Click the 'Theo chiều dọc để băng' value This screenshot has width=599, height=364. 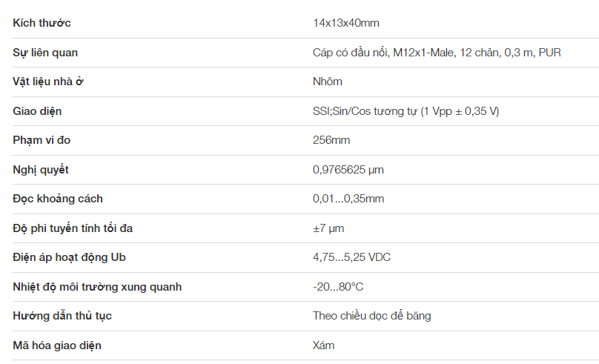371,316
